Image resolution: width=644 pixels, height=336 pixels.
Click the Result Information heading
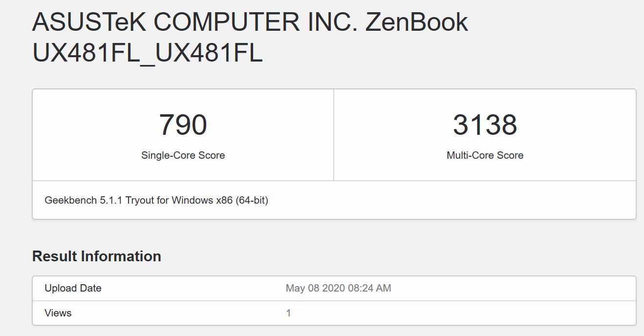(x=97, y=256)
